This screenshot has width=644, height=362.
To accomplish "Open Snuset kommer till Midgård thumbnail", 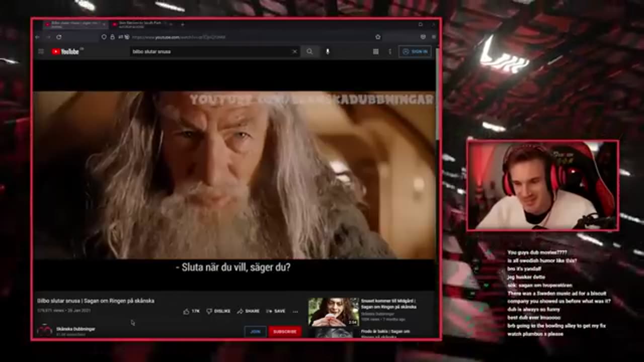I will point(333,312).
